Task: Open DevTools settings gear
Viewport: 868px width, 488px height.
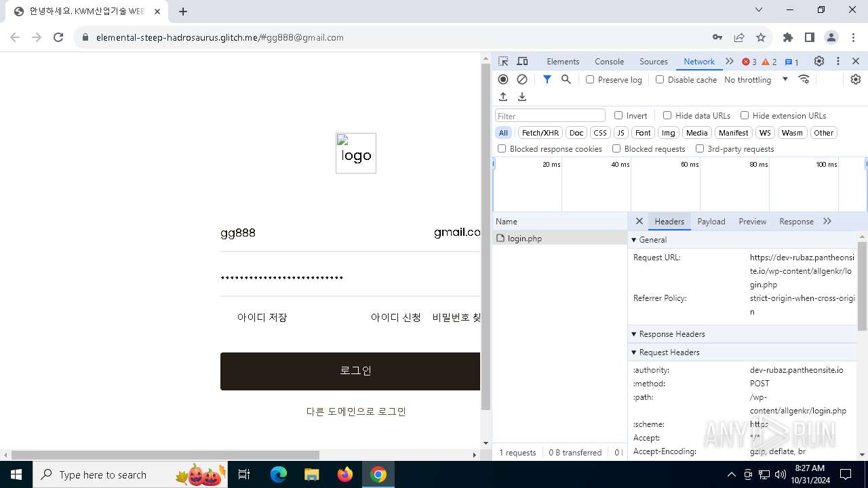Action: [x=819, y=61]
